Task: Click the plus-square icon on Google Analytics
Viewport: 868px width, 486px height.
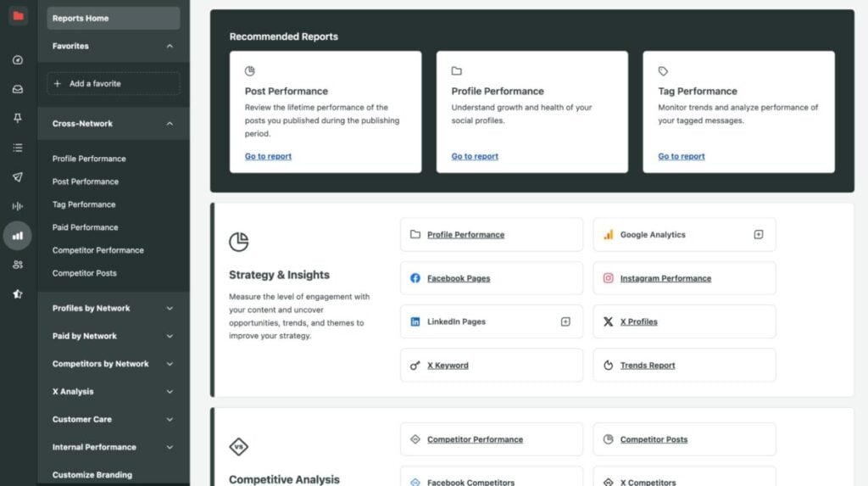Action: click(759, 234)
